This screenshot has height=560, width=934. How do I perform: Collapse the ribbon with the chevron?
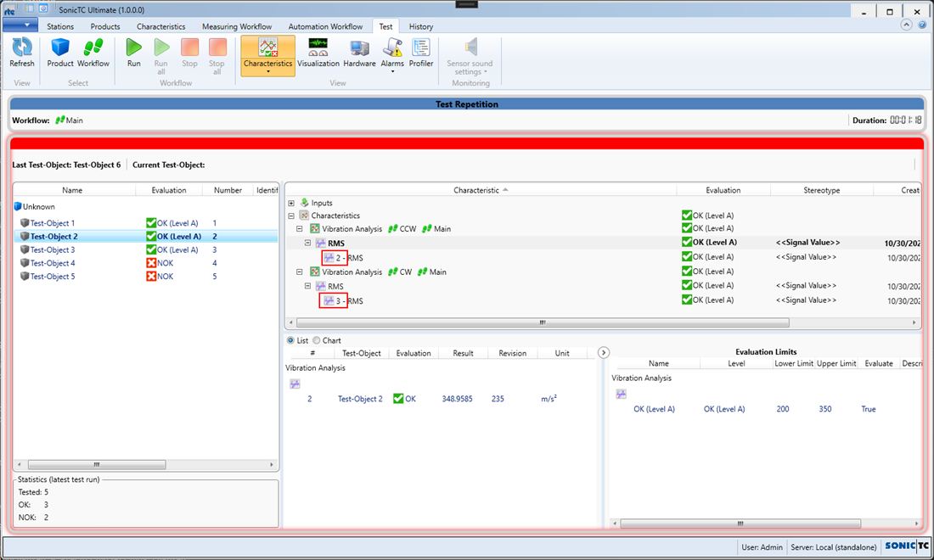click(906, 25)
